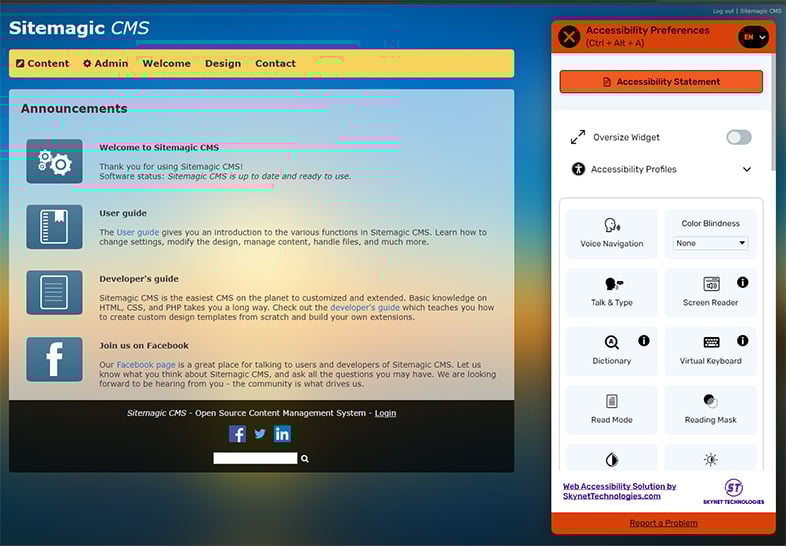Image resolution: width=786 pixels, height=546 pixels.
Task: Click the 'Welcome to Sitemagic CMS' heading
Action: tap(159, 147)
